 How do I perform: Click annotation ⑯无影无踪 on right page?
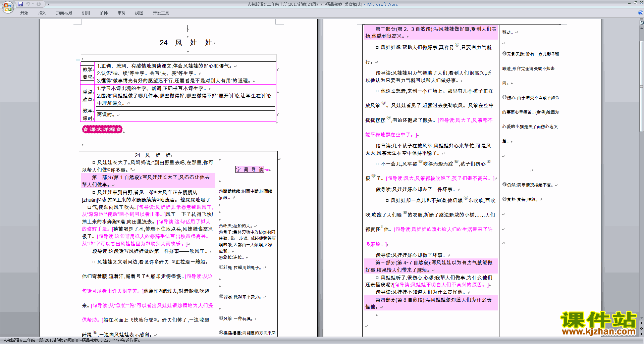pyautogui.click(x=531, y=68)
